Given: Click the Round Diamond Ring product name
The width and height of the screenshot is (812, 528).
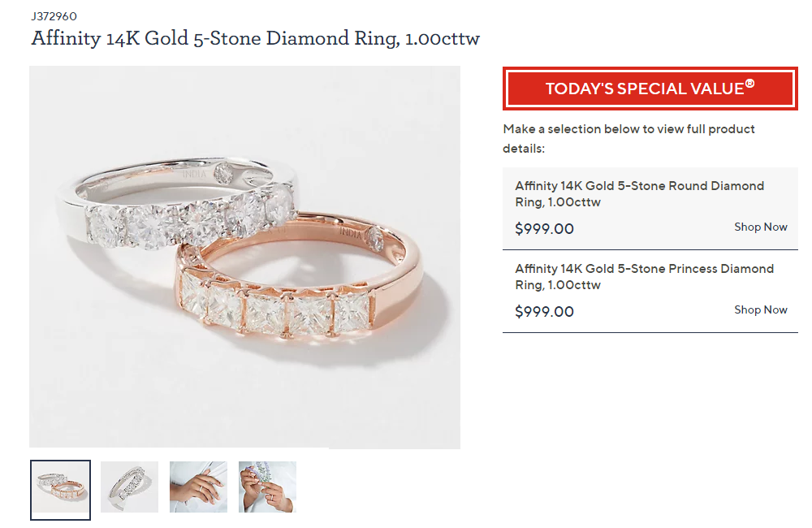Looking at the screenshot, I should pyautogui.click(x=640, y=194).
